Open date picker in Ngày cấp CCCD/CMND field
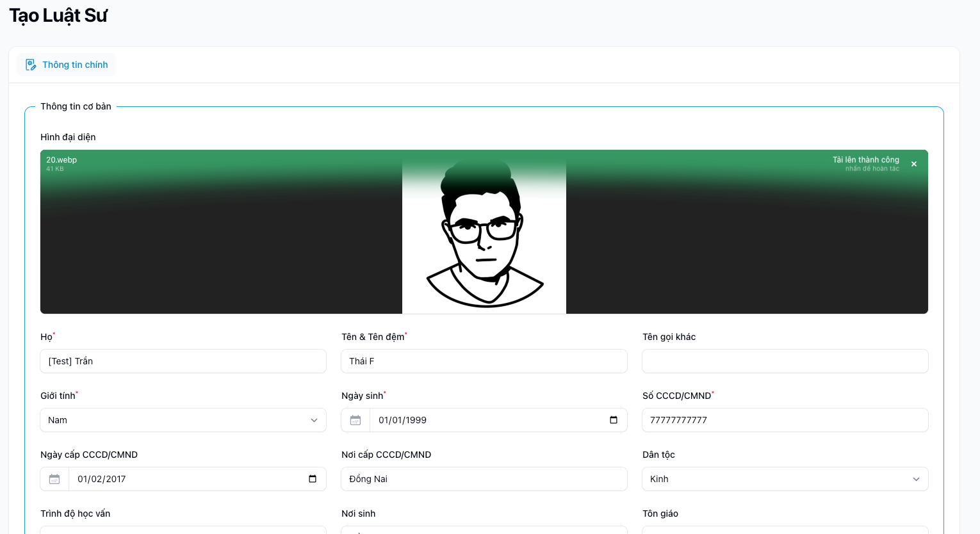The height and width of the screenshot is (534, 980). click(x=313, y=479)
